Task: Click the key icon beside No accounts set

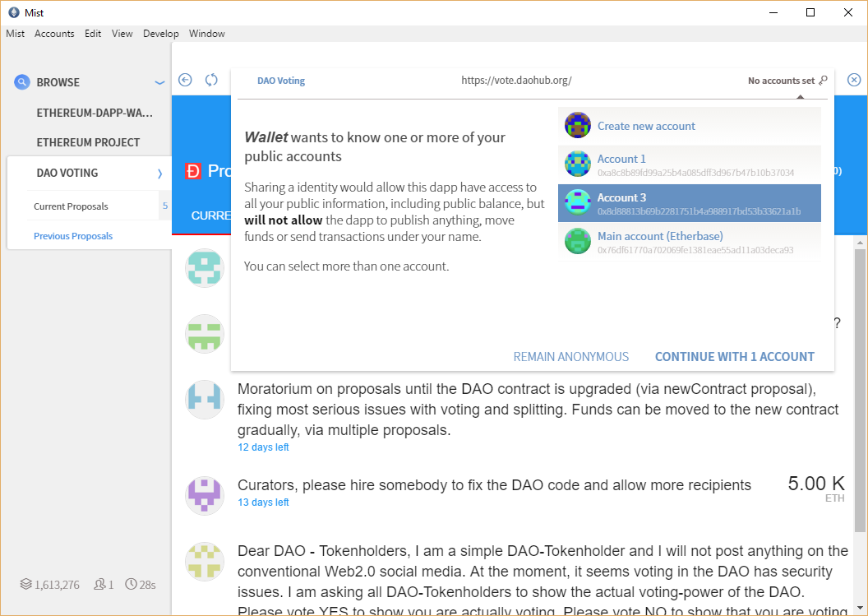Action: click(823, 81)
